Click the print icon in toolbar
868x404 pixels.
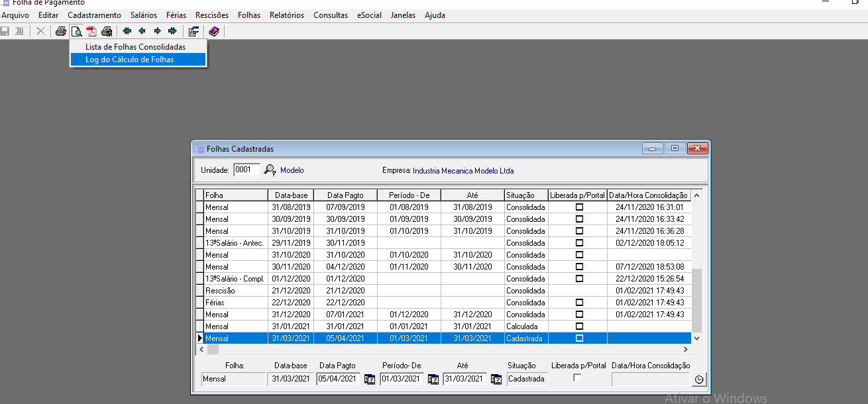[61, 31]
